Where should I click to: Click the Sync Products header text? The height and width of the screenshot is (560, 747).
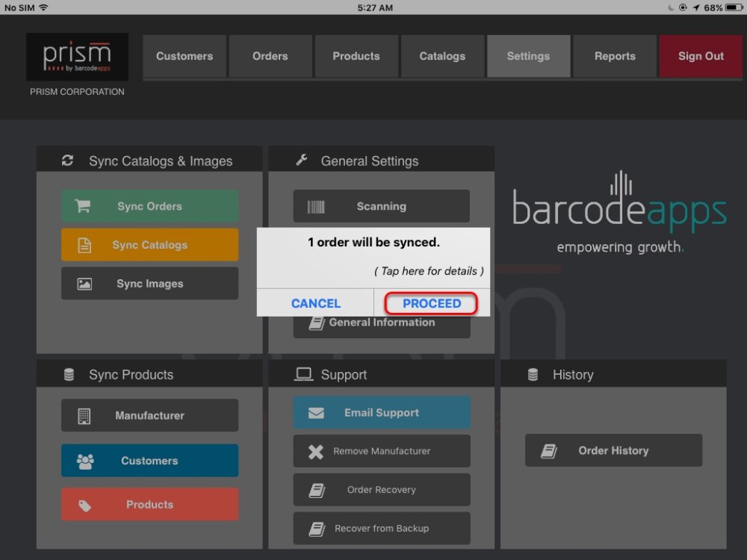(x=131, y=375)
